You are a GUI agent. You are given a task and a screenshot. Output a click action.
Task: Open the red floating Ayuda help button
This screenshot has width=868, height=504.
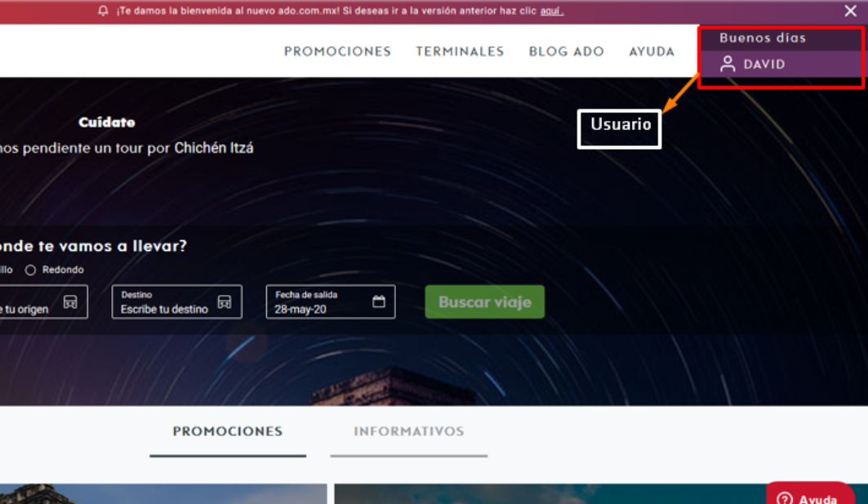810,495
